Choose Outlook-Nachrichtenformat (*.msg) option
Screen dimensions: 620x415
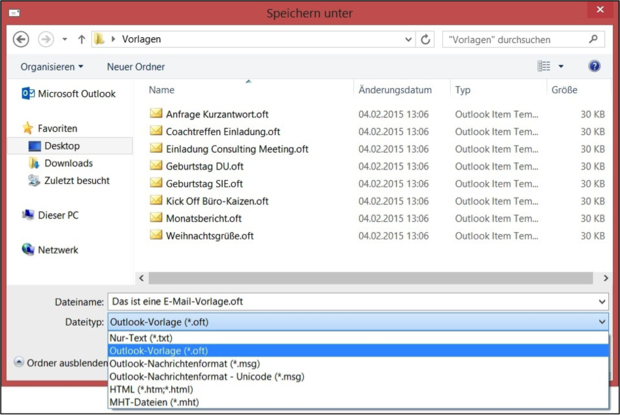[358, 364]
